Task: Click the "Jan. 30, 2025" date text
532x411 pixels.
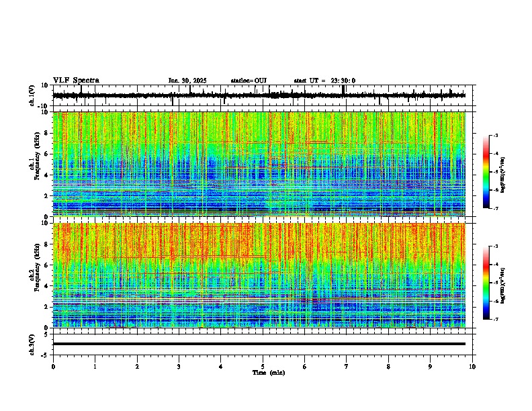Action: pyautogui.click(x=187, y=81)
